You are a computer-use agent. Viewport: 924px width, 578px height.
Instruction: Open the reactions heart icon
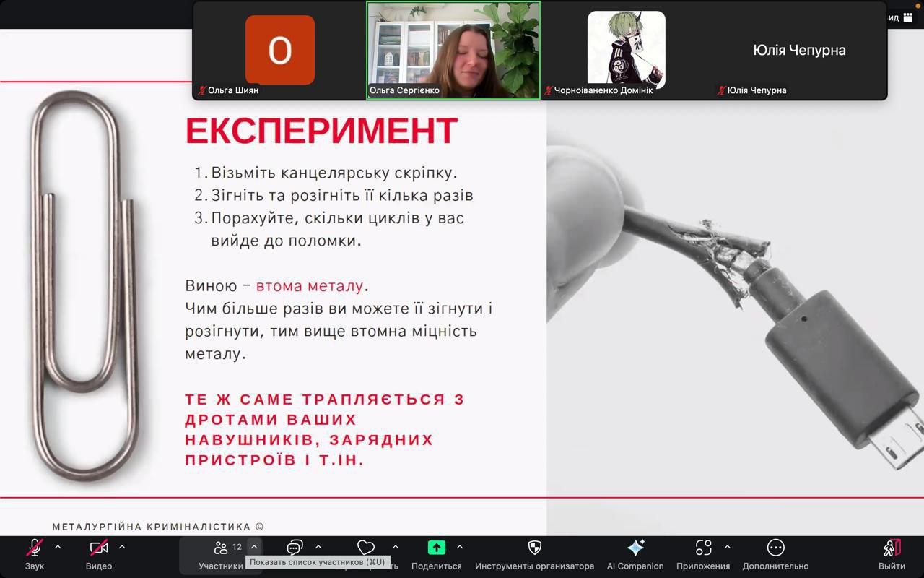366,548
